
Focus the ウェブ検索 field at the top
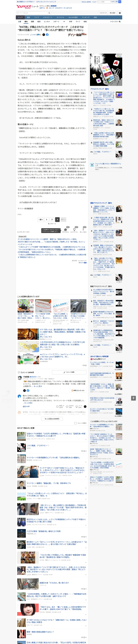104,2
